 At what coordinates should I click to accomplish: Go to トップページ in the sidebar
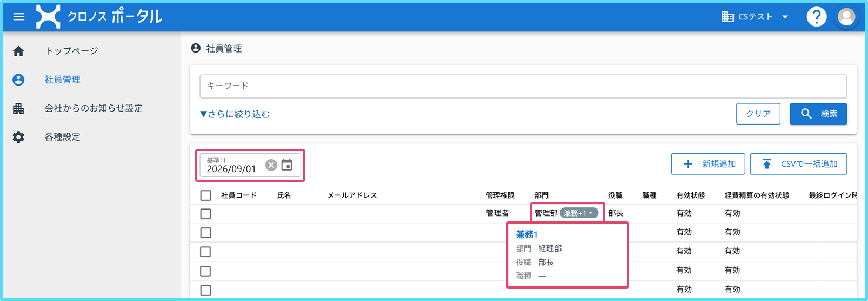[x=71, y=51]
